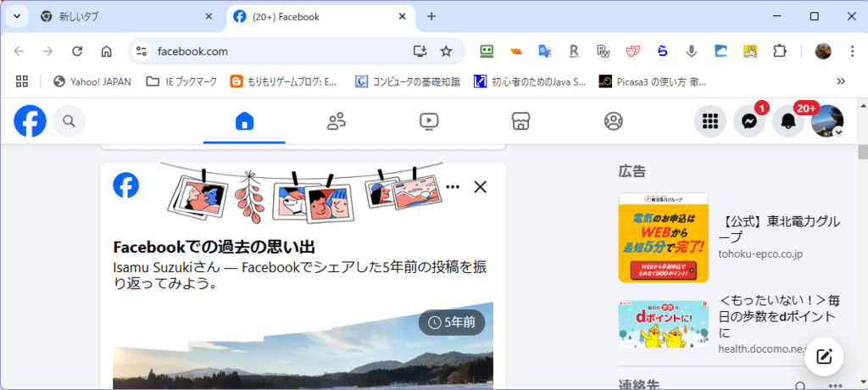The height and width of the screenshot is (390, 868).
Task: Open the red mask extension icon
Action: tap(632, 52)
